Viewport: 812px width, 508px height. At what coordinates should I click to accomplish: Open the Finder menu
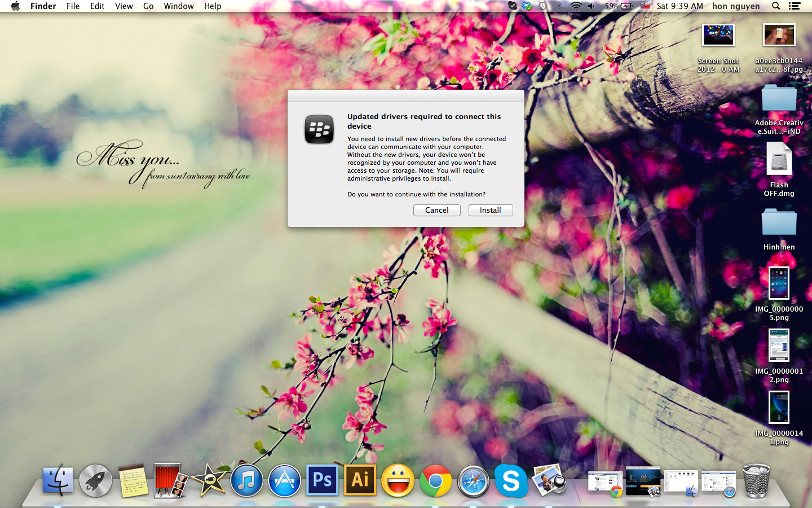pyautogui.click(x=43, y=6)
